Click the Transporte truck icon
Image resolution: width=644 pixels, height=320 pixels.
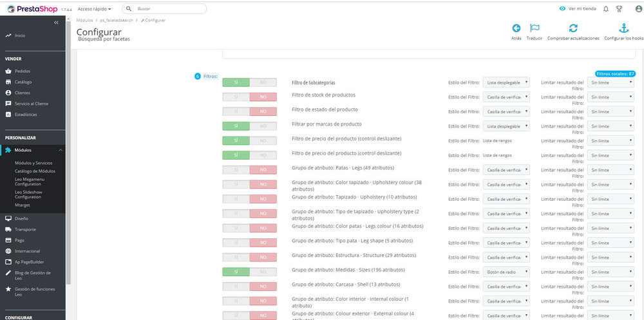8,229
